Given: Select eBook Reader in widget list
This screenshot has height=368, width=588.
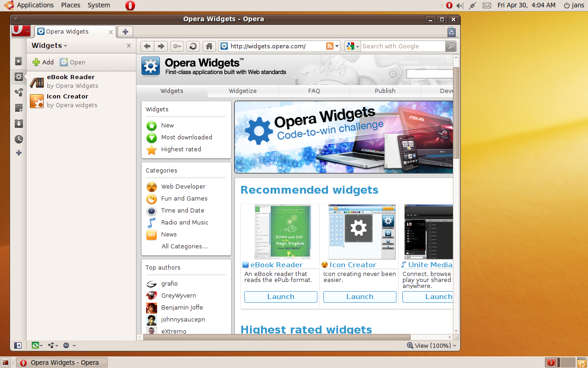Looking at the screenshot, I should 82,81.
